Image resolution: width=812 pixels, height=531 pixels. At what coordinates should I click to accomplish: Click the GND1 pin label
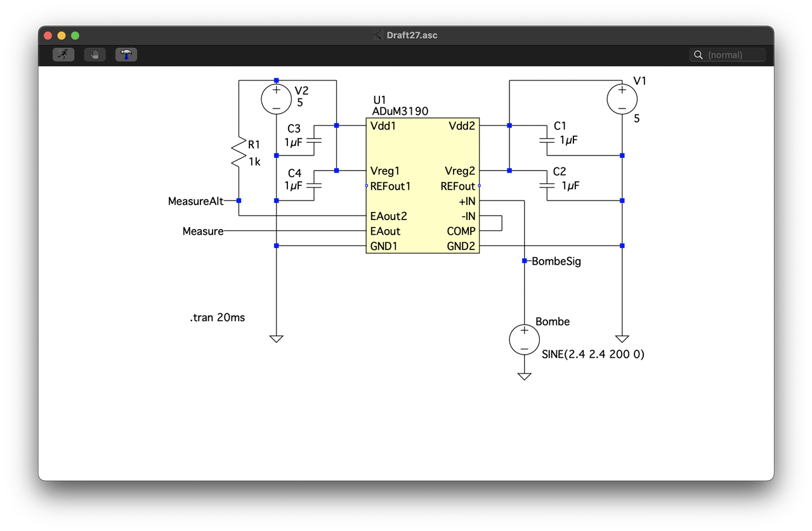click(384, 246)
